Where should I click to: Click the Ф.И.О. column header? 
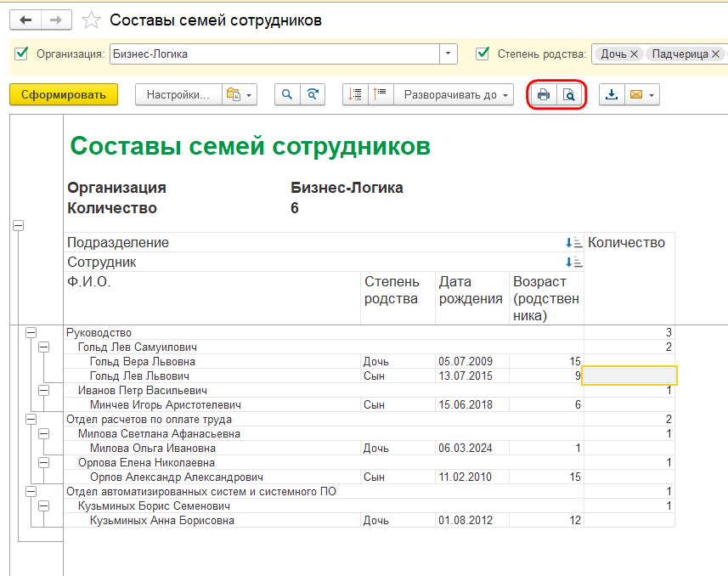(212, 298)
